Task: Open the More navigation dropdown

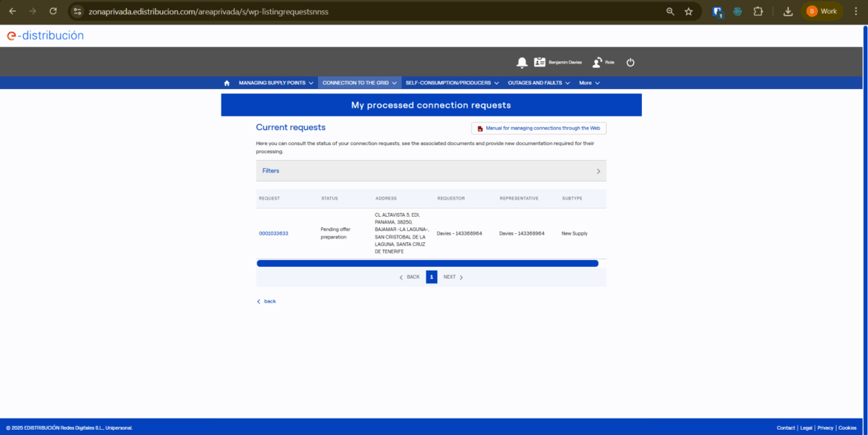Action: [x=589, y=83]
